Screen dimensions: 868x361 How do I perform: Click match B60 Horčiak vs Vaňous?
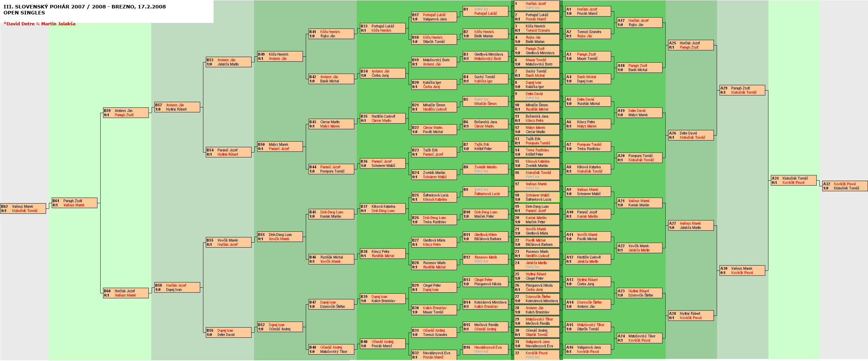tap(126, 293)
